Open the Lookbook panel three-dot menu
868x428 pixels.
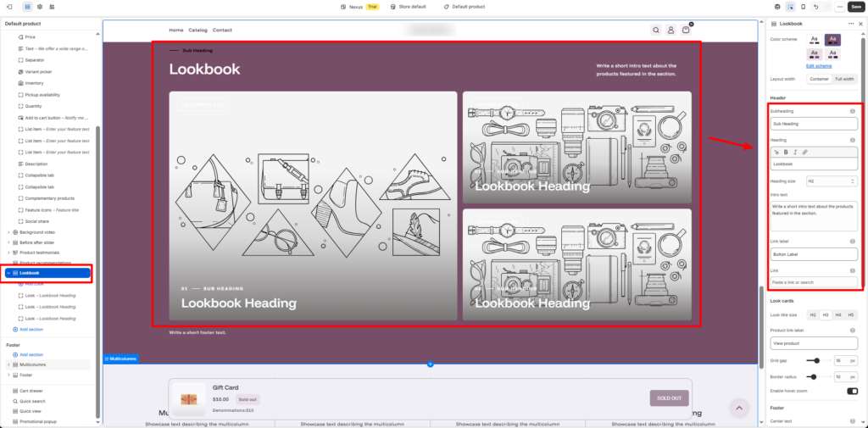[x=851, y=24]
